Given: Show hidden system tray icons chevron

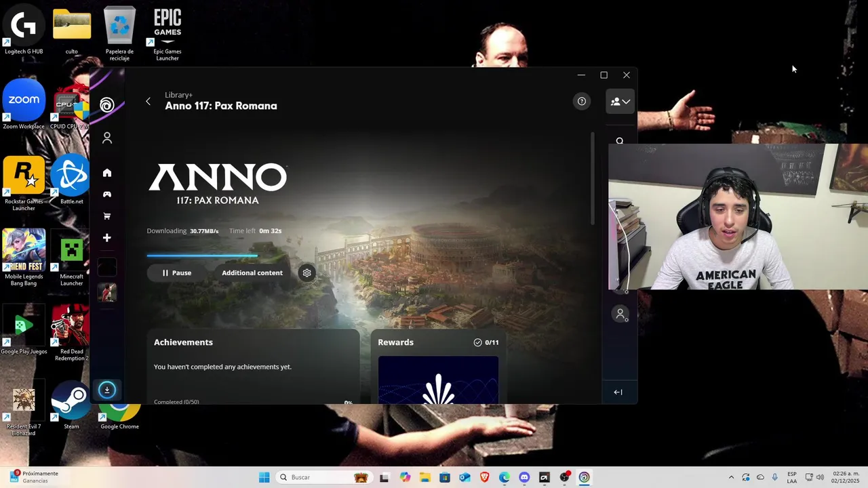Looking at the screenshot, I should (x=731, y=477).
